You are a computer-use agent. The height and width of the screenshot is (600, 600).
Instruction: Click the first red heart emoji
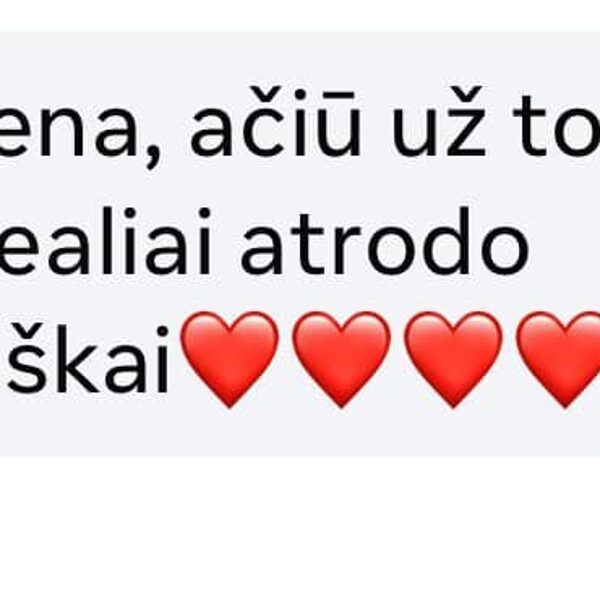pos(230,360)
